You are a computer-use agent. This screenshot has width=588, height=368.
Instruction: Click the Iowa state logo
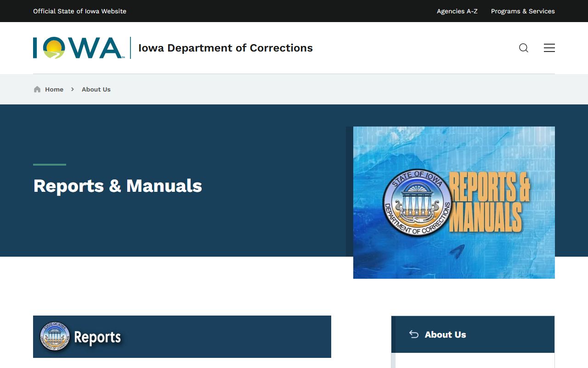pos(78,48)
